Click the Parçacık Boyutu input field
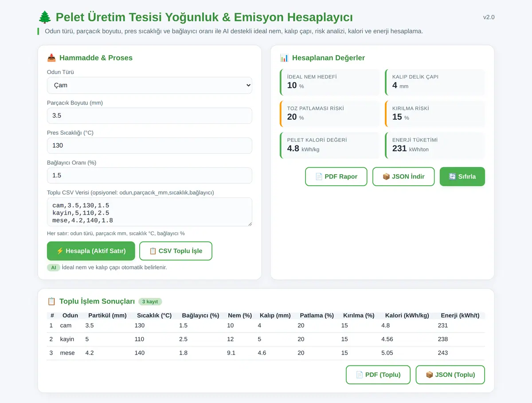 point(149,116)
